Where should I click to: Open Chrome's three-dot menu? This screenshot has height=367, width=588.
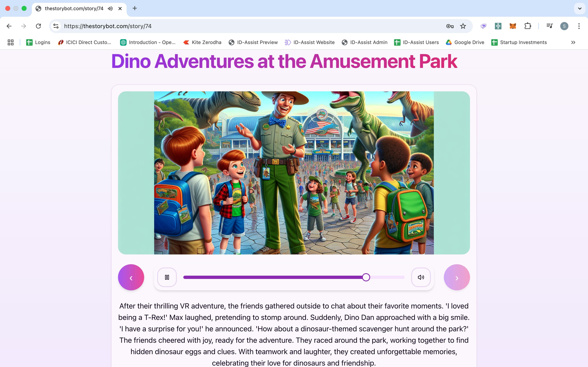pyautogui.click(x=579, y=26)
